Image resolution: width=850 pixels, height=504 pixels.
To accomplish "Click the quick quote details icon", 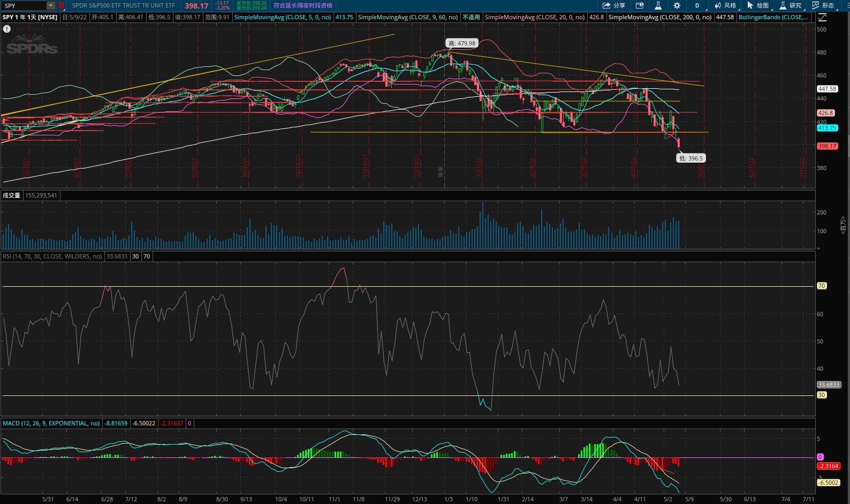I will point(640,5).
